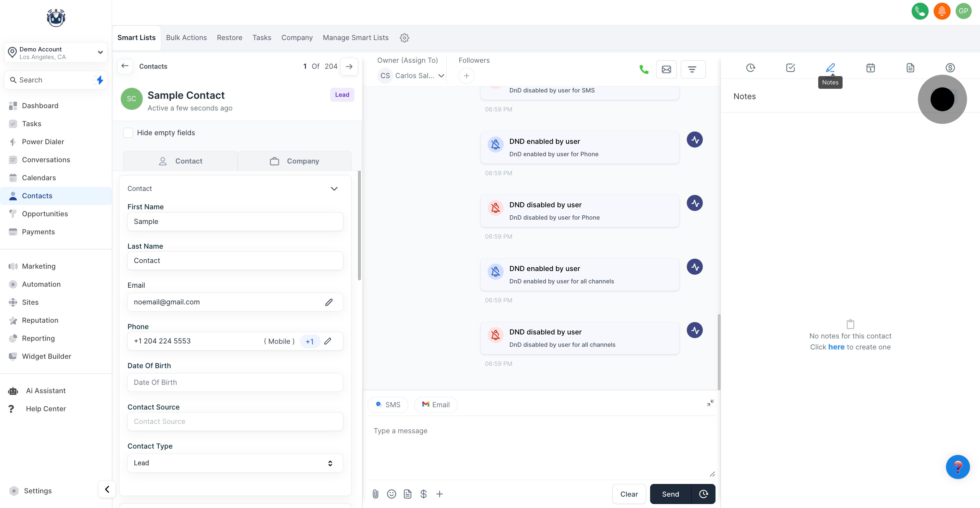
Task: Click the conversation filter icon
Action: (x=692, y=69)
